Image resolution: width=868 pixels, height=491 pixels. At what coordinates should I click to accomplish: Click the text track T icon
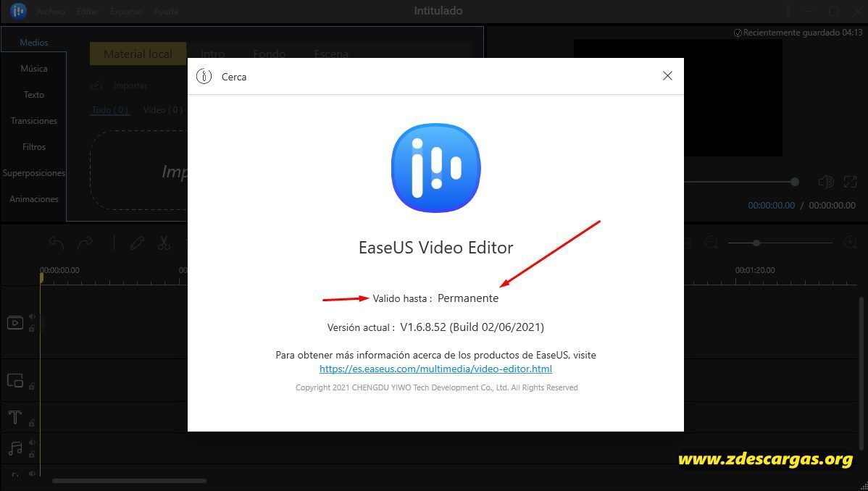15,417
